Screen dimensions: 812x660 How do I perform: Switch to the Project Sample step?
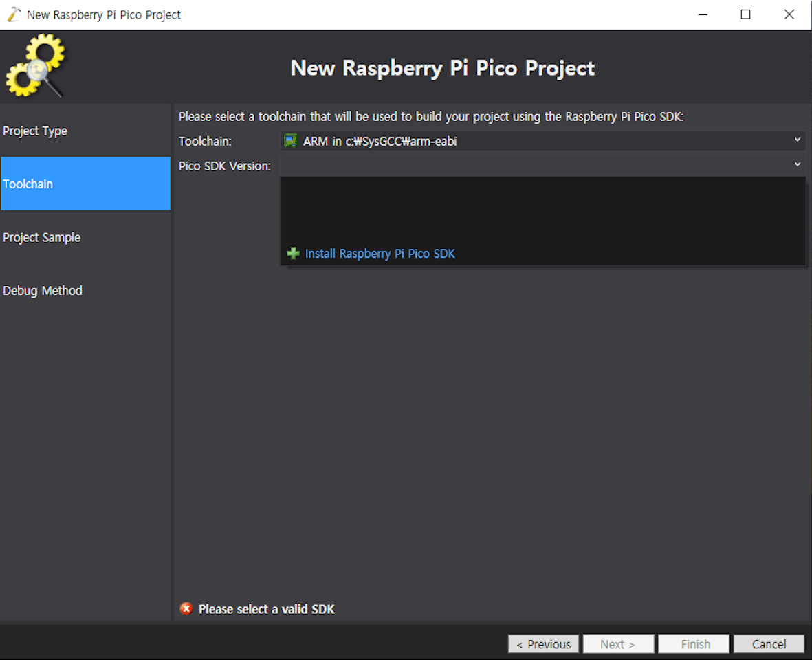click(x=41, y=237)
